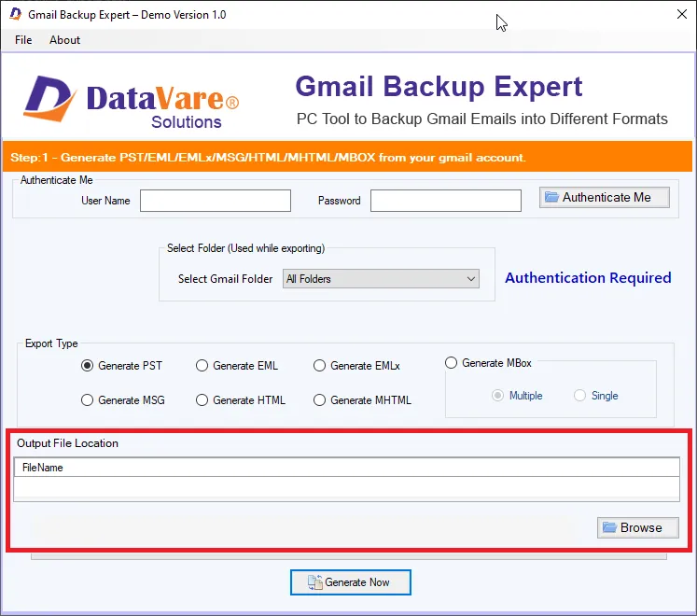
Task: Click the Generate Now button
Action: pyautogui.click(x=351, y=582)
